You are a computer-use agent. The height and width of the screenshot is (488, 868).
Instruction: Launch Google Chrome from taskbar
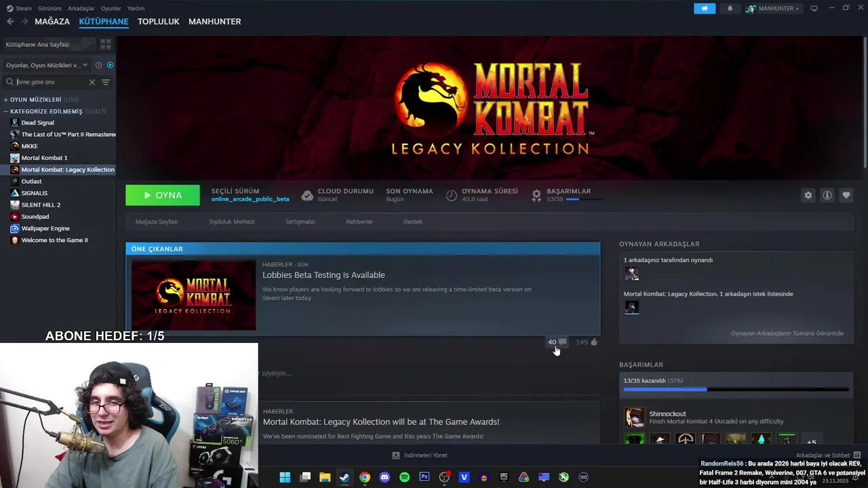tap(365, 477)
